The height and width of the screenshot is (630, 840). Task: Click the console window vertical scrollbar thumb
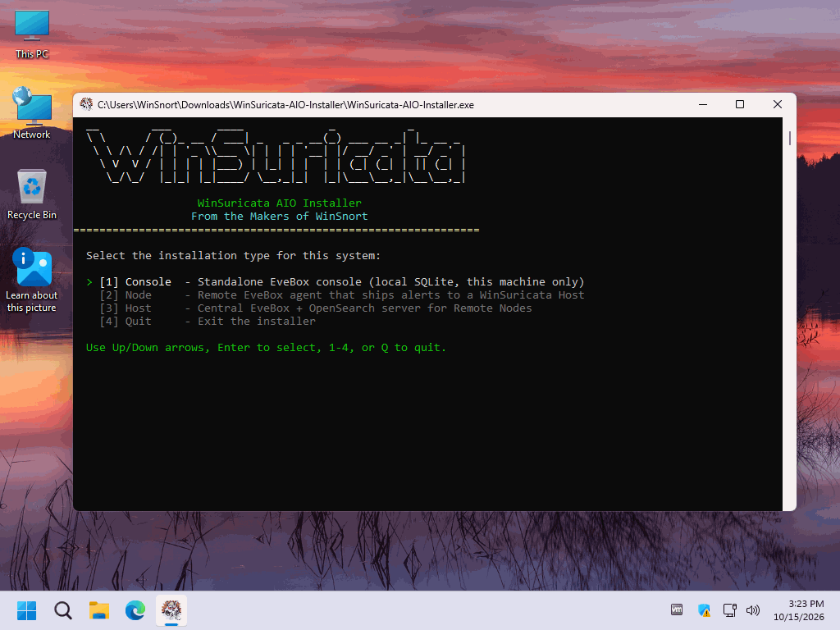click(790, 138)
